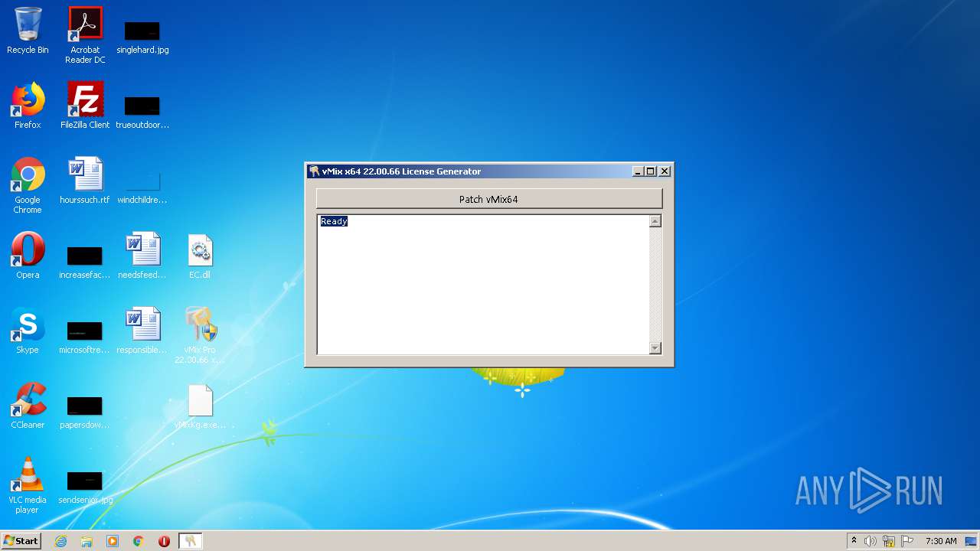
Task: Open Chrome from the taskbar
Action: point(139,541)
